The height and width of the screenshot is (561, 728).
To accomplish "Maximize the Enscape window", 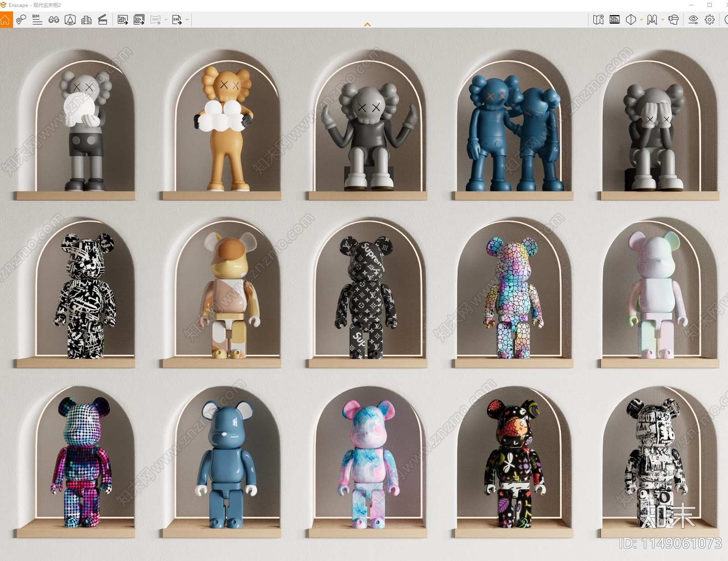I will [x=709, y=5].
